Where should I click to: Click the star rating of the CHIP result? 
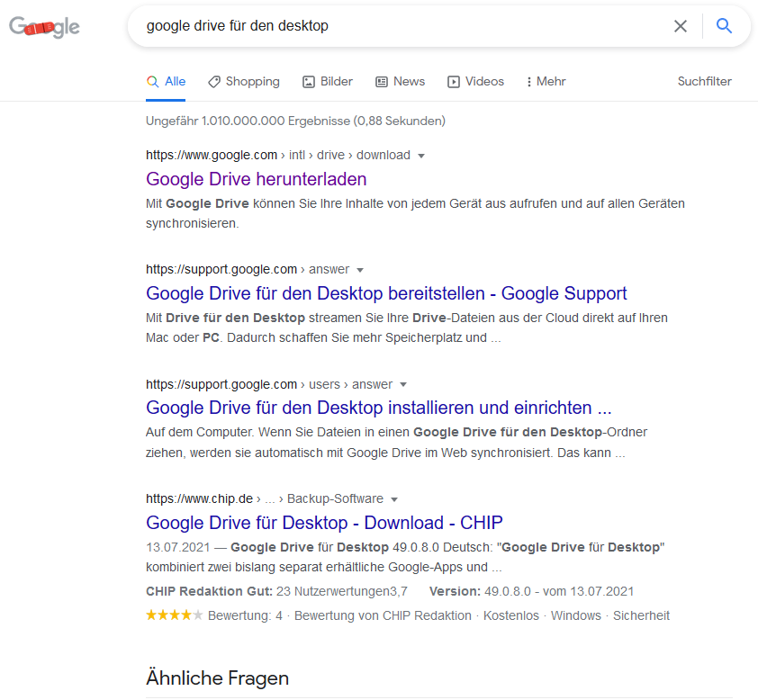174,615
